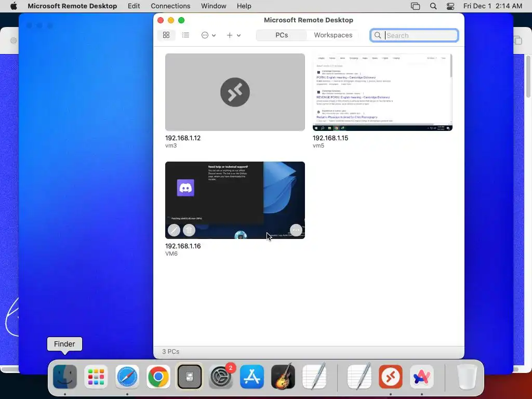Expand the ellipsis options dropdown arrow
The height and width of the screenshot is (399, 532).
tap(214, 35)
